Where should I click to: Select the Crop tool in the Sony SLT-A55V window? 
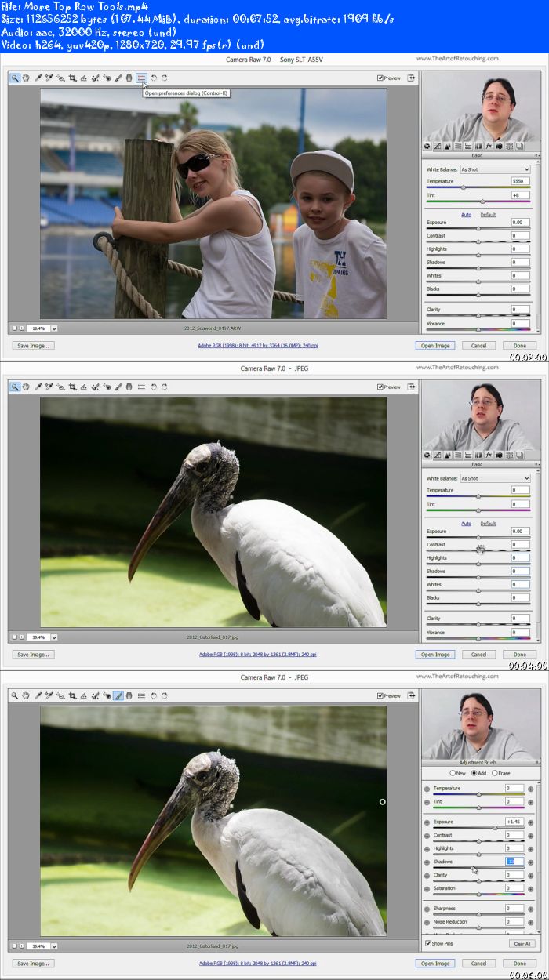72,78
